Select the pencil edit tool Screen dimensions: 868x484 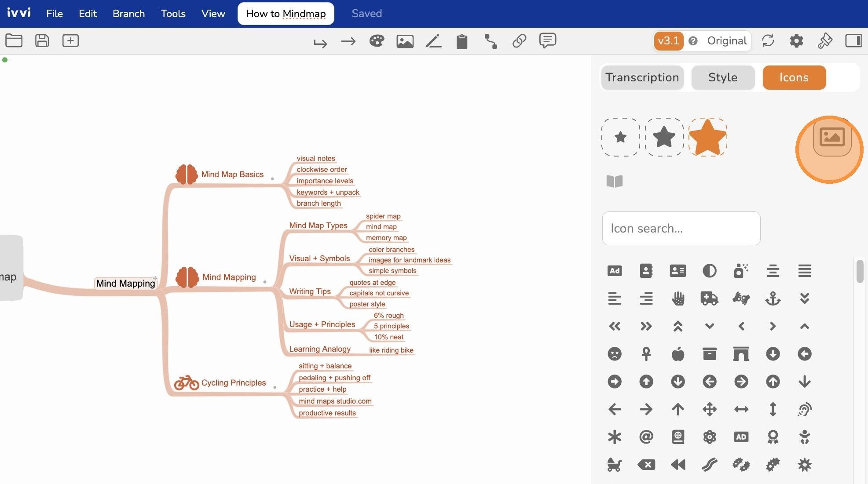[433, 41]
